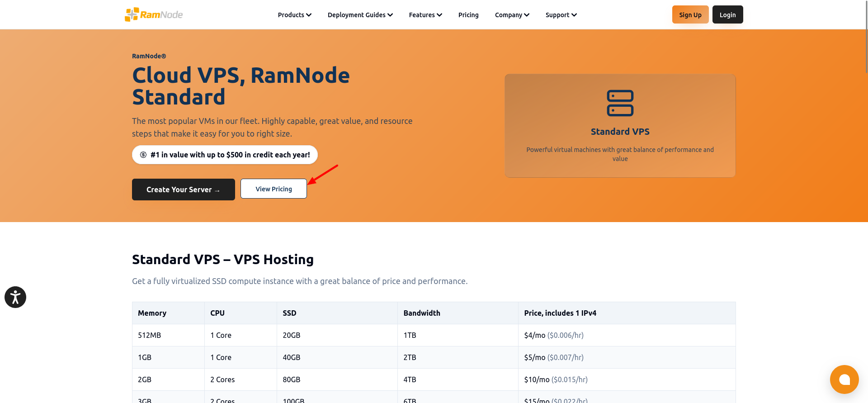Viewport: 868px width, 403px height.
Task: Click Create Your Server button
Action: (184, 190)
